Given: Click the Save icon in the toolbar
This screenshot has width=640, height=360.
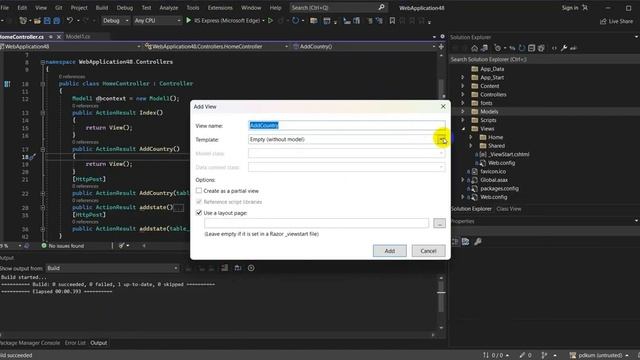Looking at the screenshot, I should [47, 20].
